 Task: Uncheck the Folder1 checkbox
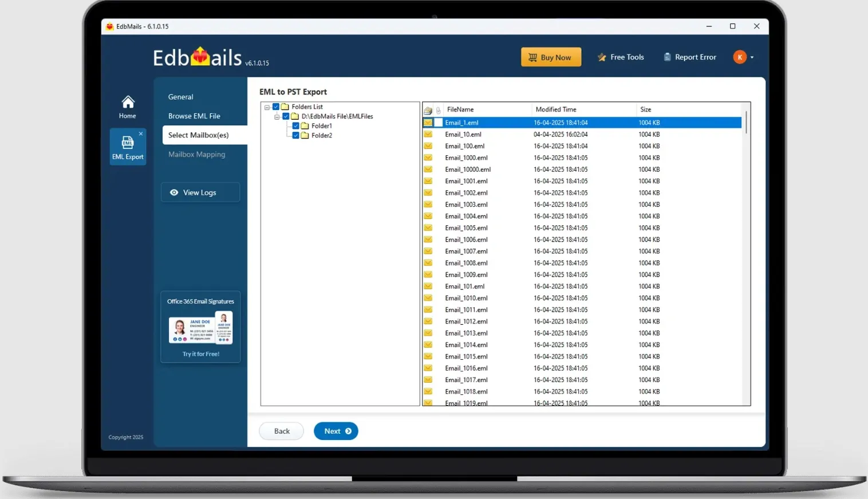296,125
